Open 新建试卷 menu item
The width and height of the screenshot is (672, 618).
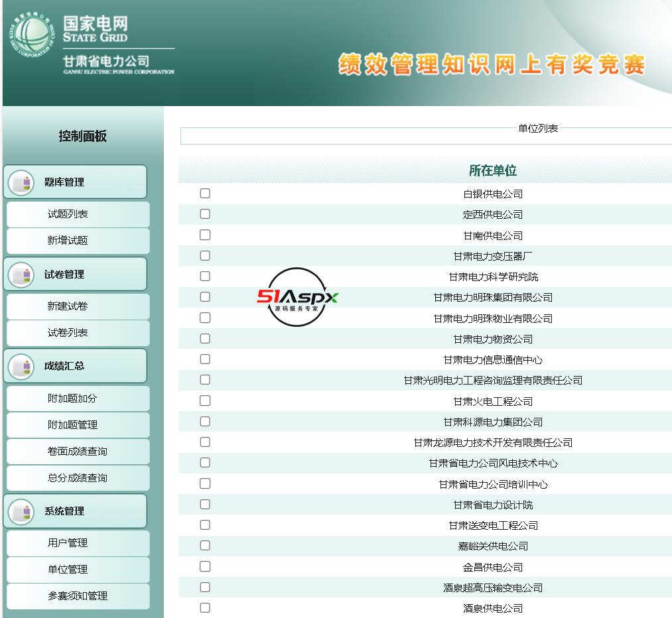click(x=78, y=306)
